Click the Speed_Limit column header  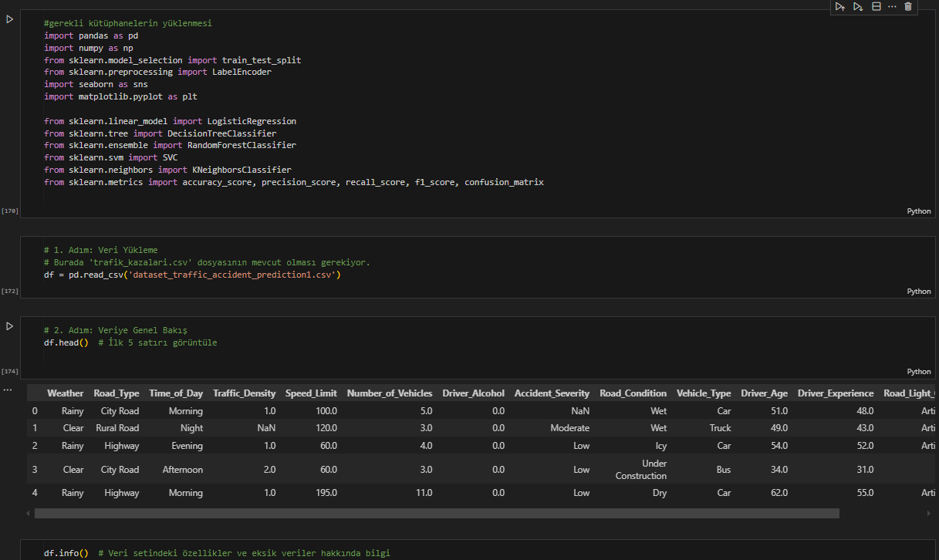[x=311, y=393]
